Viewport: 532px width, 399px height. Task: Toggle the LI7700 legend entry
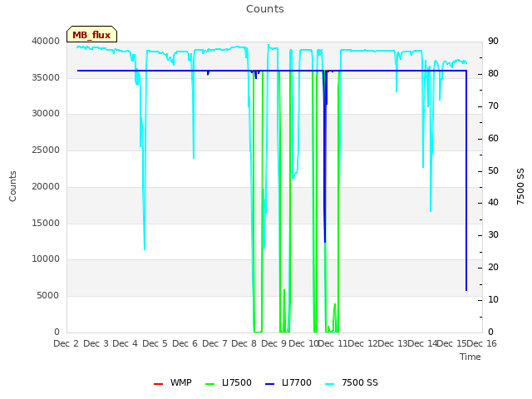pos(288,382)
